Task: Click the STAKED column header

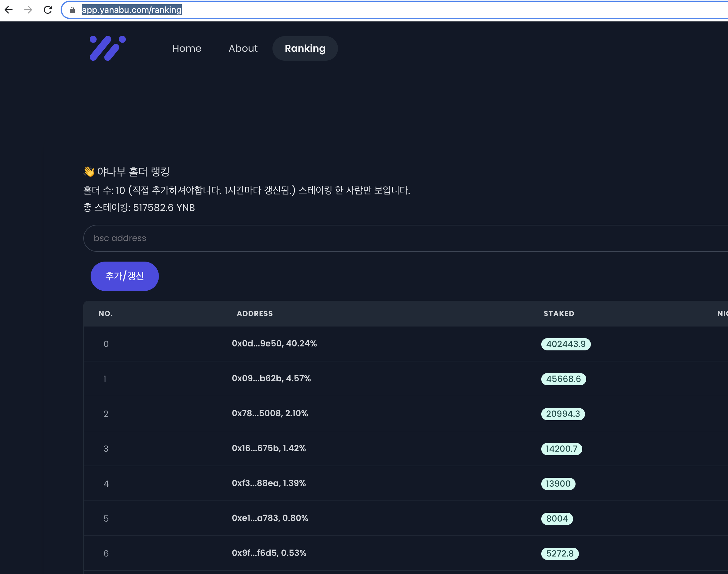Action: pyautogui.click(x=559, y=313)
